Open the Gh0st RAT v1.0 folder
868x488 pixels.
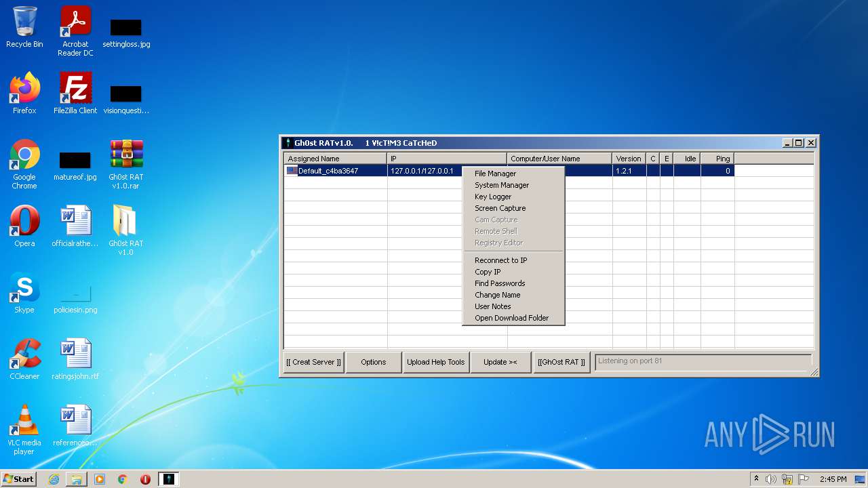click(x=126, y=230)
